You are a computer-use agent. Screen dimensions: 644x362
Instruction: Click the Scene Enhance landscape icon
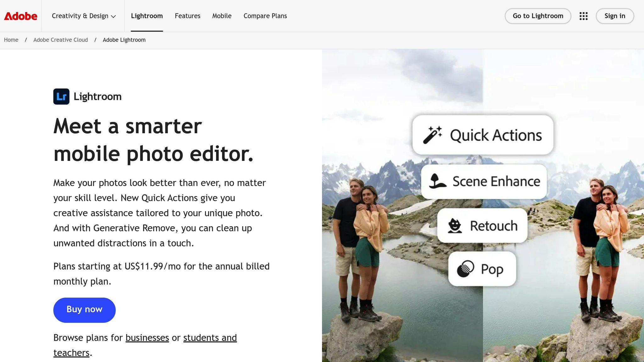(x=437, y=181)
